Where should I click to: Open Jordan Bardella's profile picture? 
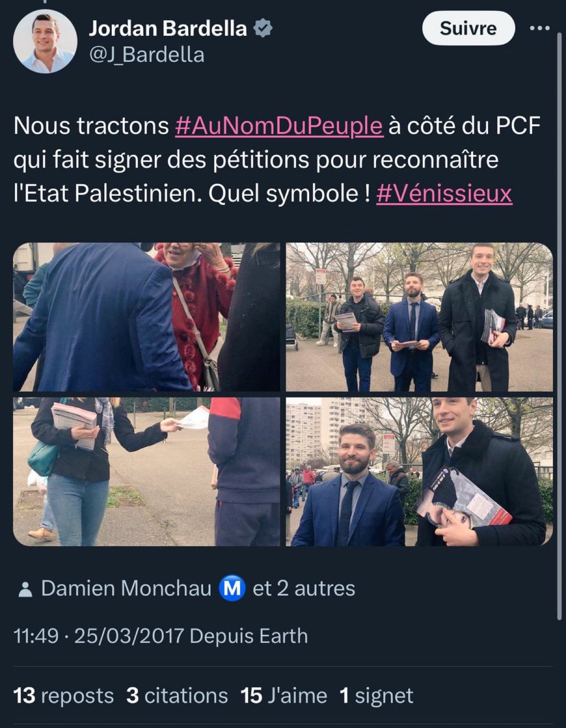coord(45,41)
